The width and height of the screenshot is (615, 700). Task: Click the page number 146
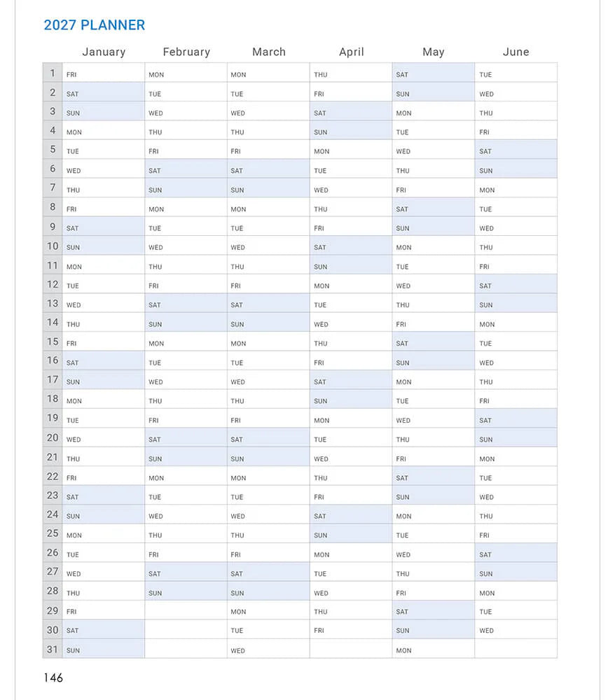pos(53,678)
